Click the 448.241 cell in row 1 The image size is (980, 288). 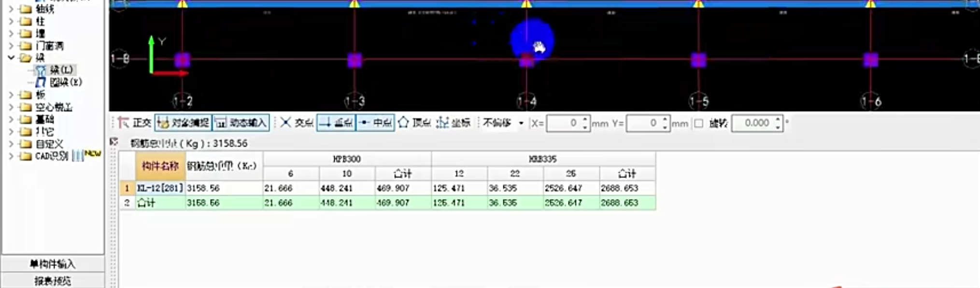(x=347, y=188)
